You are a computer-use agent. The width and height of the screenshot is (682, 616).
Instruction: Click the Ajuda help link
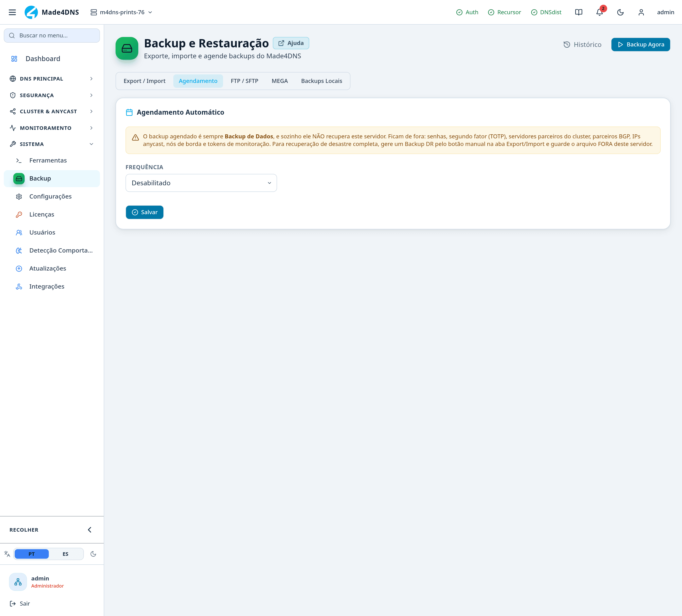(x=291, y=43)
